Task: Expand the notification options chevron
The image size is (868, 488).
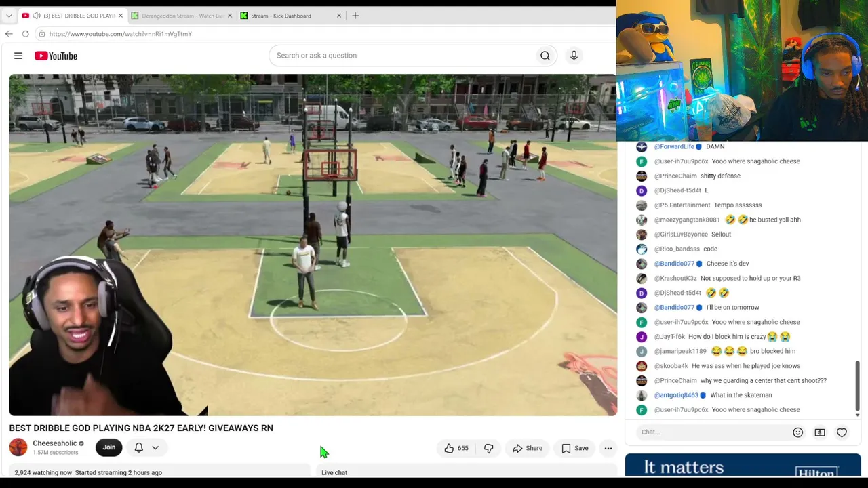Action: (x=155, y=447)
